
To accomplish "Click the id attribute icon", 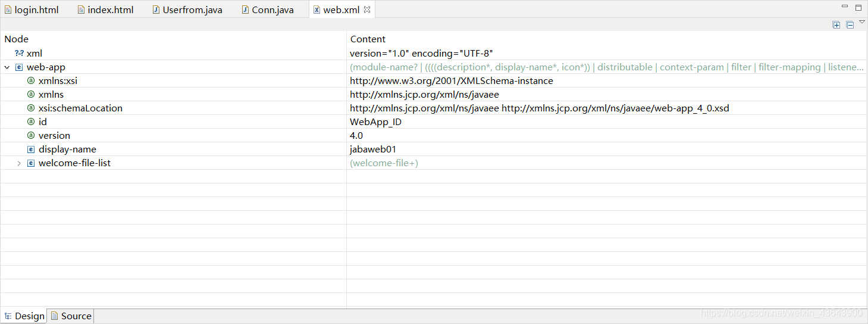I will [x=31, y=122].
